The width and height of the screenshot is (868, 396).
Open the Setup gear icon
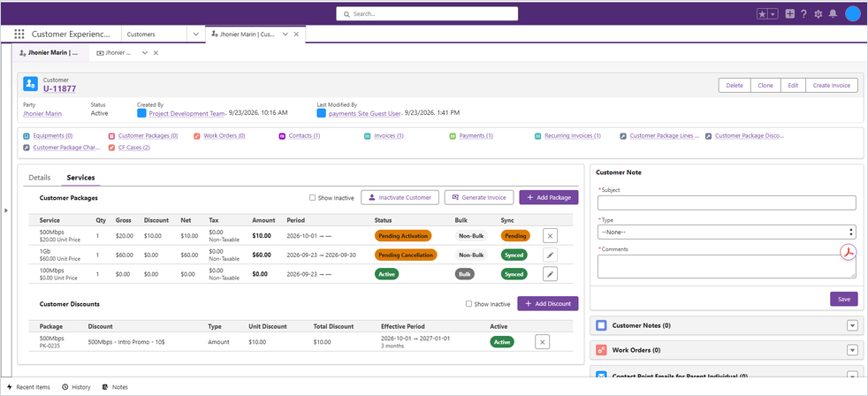point(819,14)
